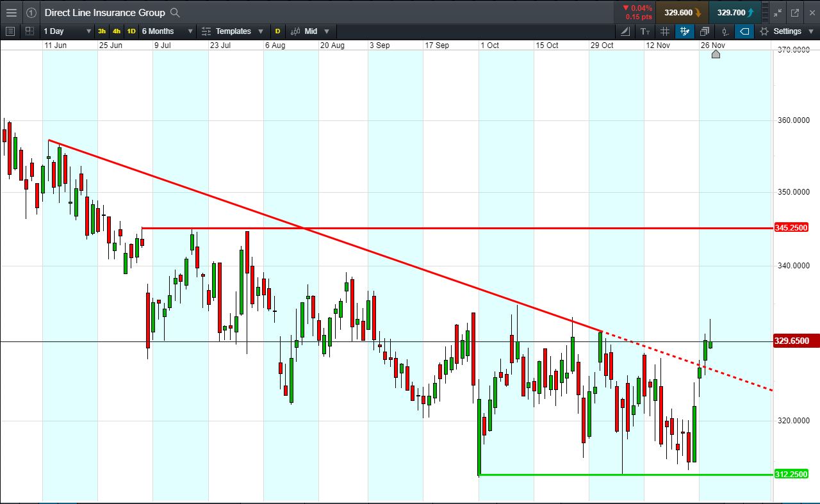The height and width of the screenshot is (504, 820).
Task: Click the Settings gear icon
Action: point(764,31)
